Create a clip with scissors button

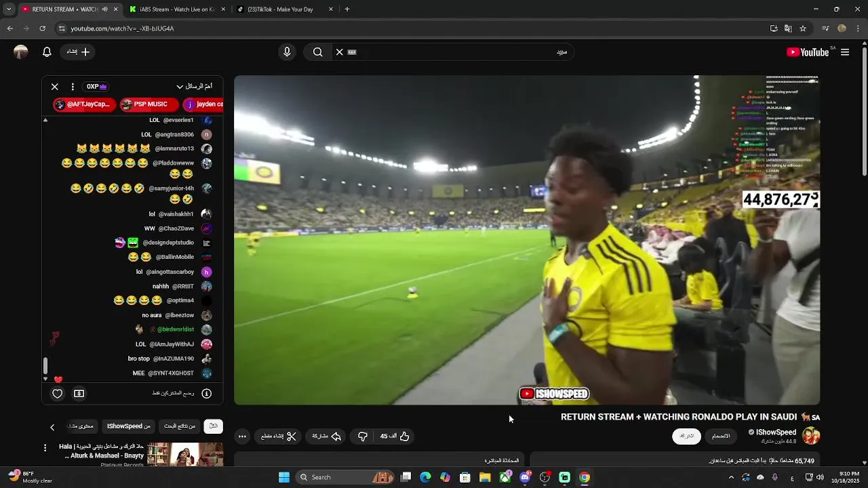click(x=279, y=436)
